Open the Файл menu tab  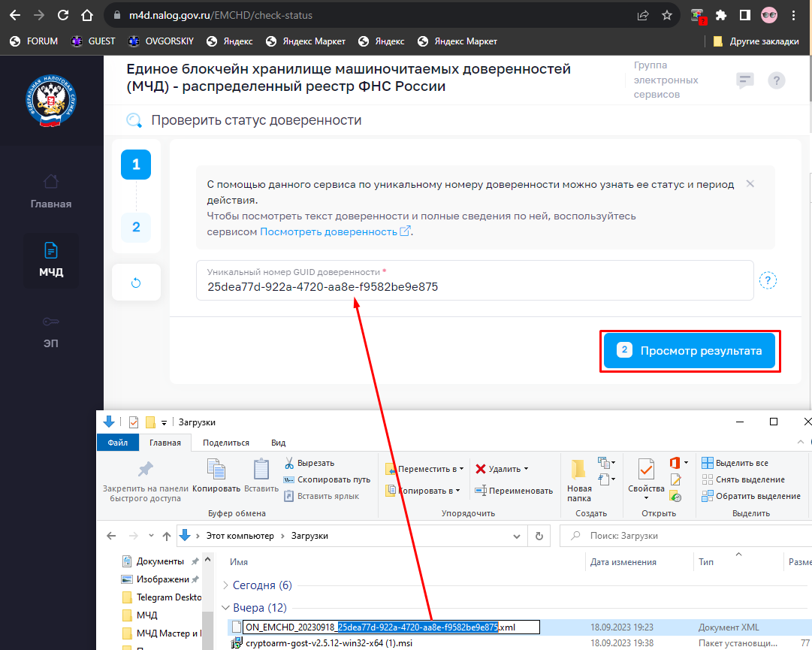click(117, 443)
